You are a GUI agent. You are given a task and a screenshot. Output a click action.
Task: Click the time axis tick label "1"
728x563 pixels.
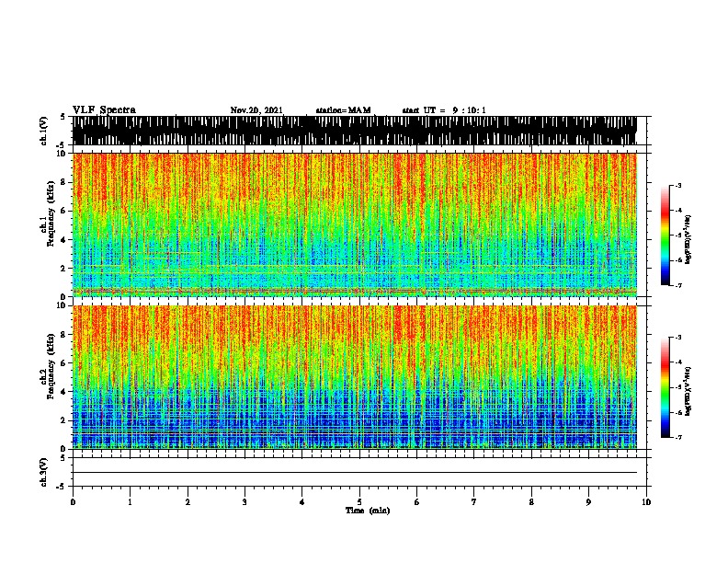click(x=130, y=502)
